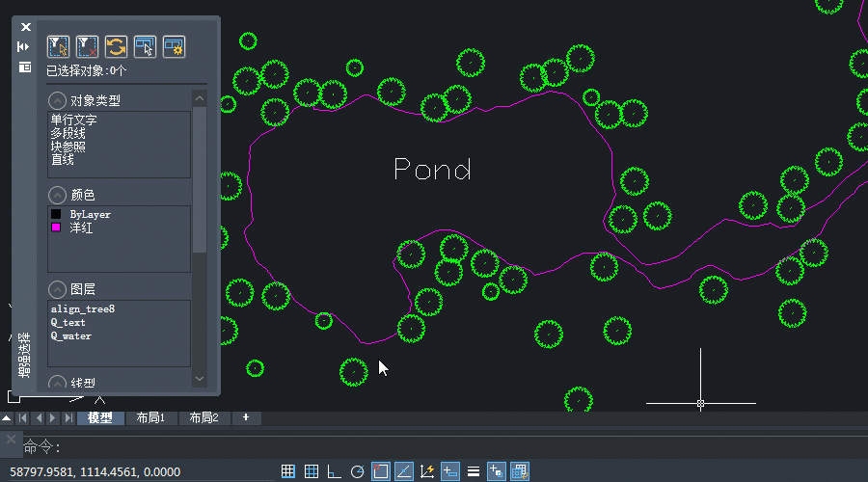
Task: Click the panel properties icon below auto-hide
Action: point(24,67)
